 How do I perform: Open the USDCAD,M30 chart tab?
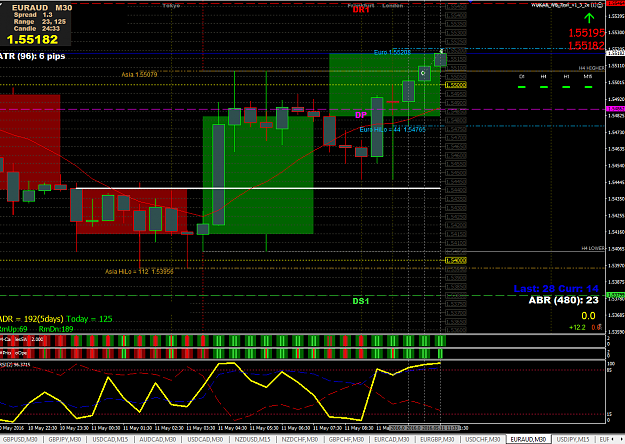pos(205,439)
